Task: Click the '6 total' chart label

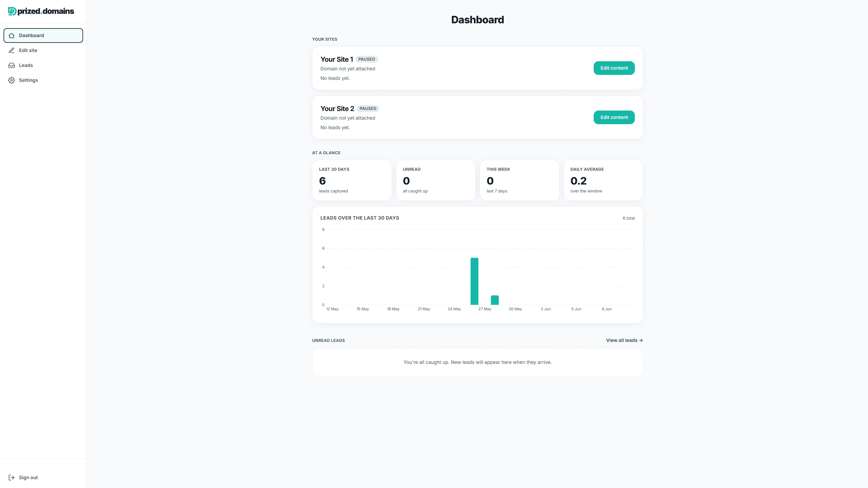Action: pos(628,218)
